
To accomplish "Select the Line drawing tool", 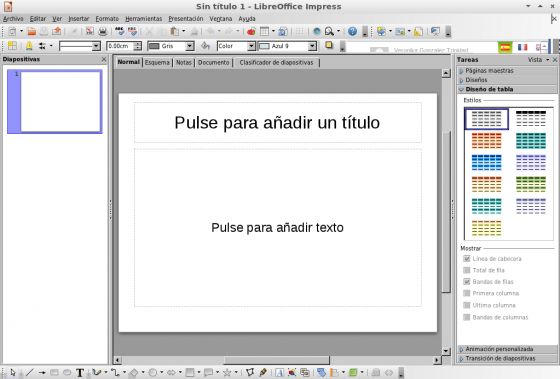I will 29,373.
